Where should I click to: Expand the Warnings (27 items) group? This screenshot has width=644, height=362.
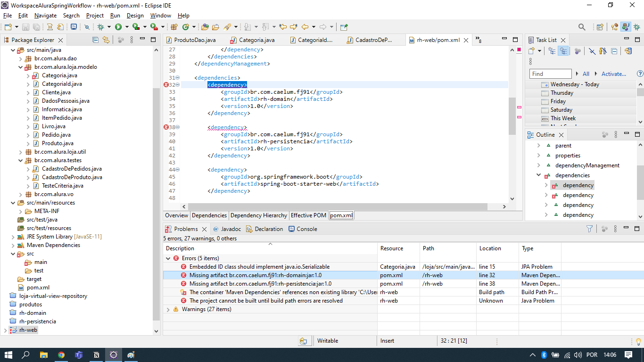tap(168, 309)
